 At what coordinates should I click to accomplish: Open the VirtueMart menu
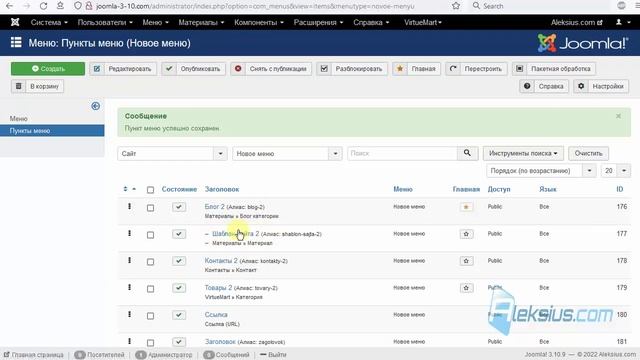(x=423, y=22)
